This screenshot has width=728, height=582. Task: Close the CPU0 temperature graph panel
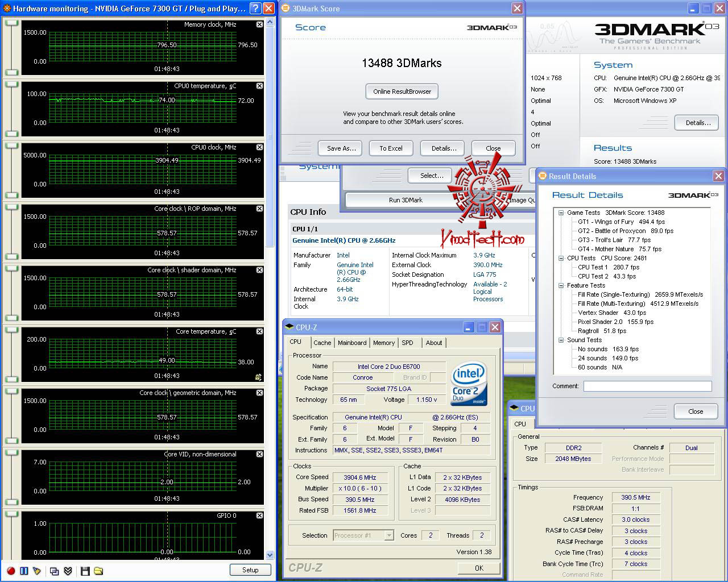[259, 86]
